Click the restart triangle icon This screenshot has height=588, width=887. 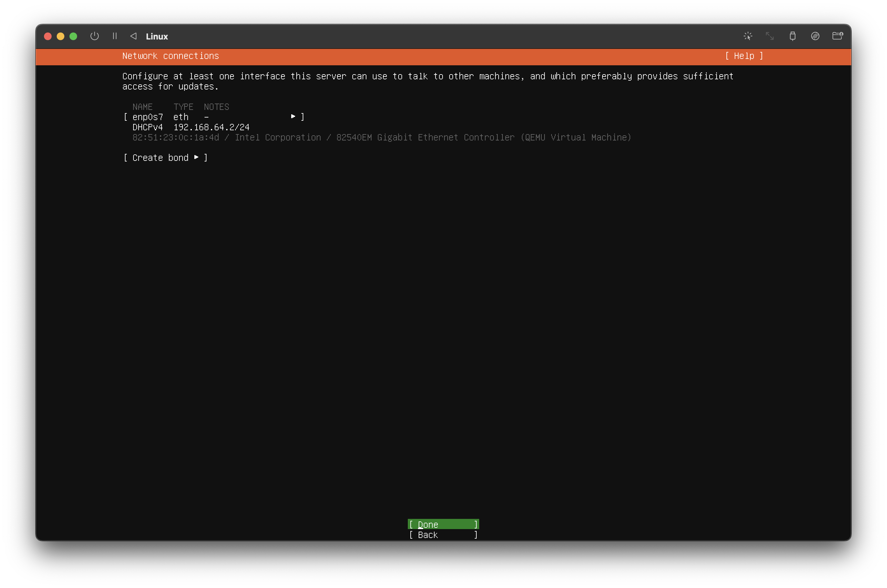(133, 36)
